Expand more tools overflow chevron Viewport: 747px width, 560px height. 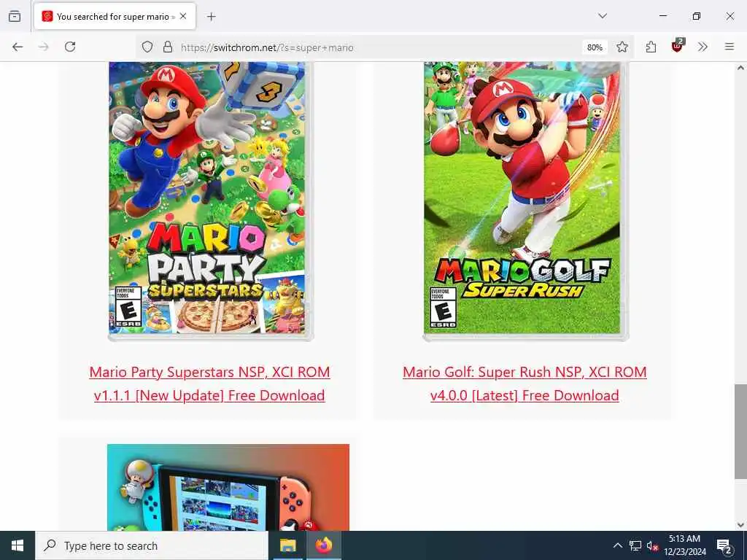click(x=703, y=47)
